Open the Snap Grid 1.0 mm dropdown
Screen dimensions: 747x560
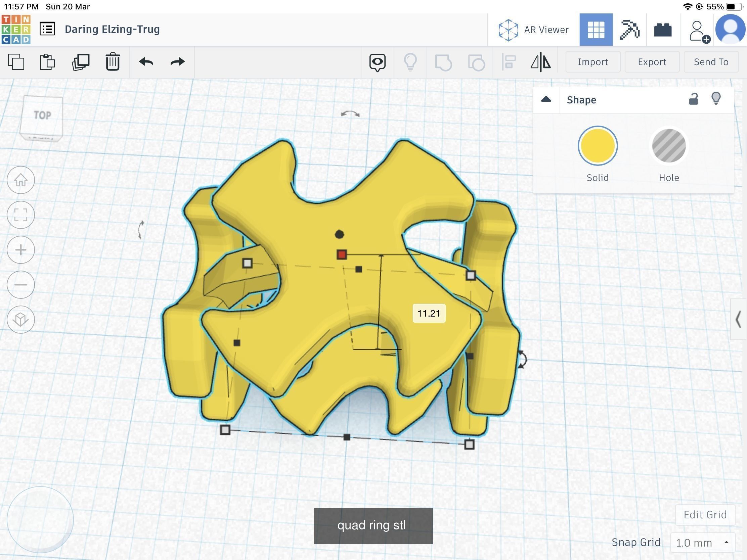tap(702, 543)
